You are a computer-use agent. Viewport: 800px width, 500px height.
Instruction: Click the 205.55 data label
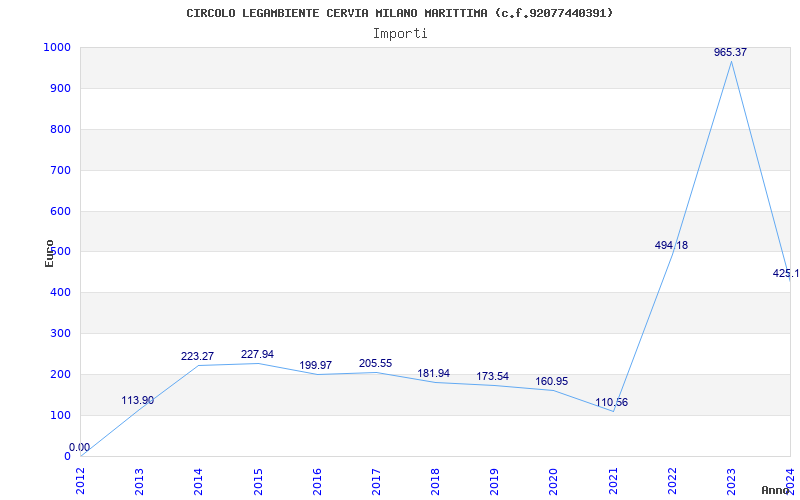click(x=375, y=364)
